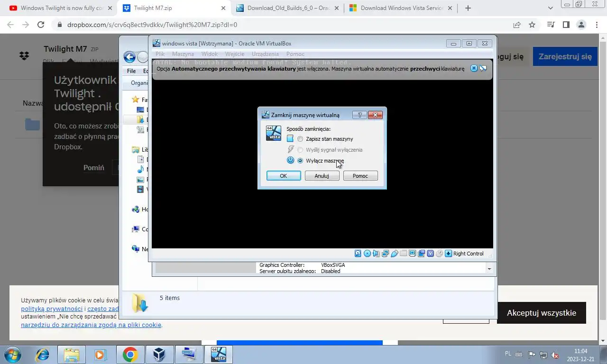Open the narzędziu do zarządzania zgodą link
The image size is (607, 364).
click(91, 325)
